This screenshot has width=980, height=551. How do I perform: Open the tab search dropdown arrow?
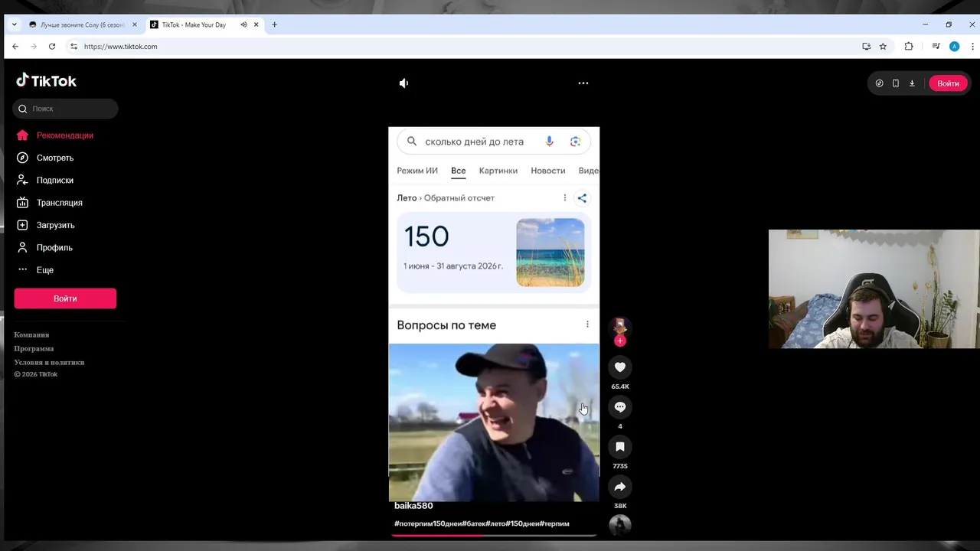click(14, 24)
